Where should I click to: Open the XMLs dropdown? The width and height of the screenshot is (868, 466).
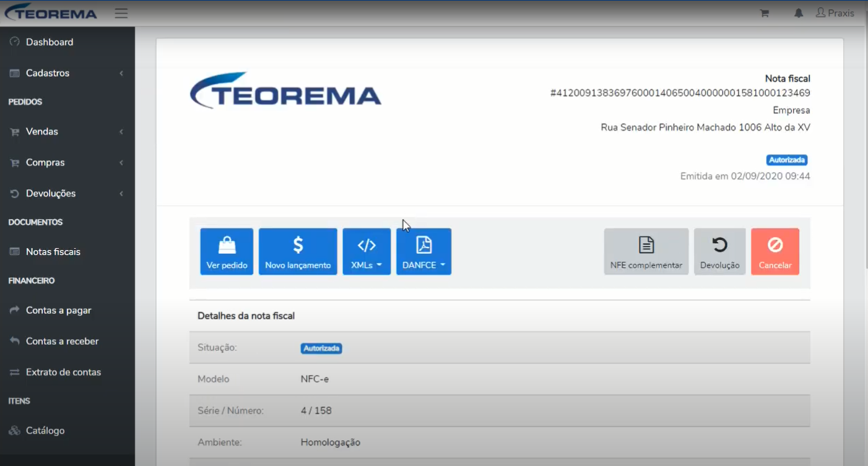pyautogui.click(x=367, y=251)
